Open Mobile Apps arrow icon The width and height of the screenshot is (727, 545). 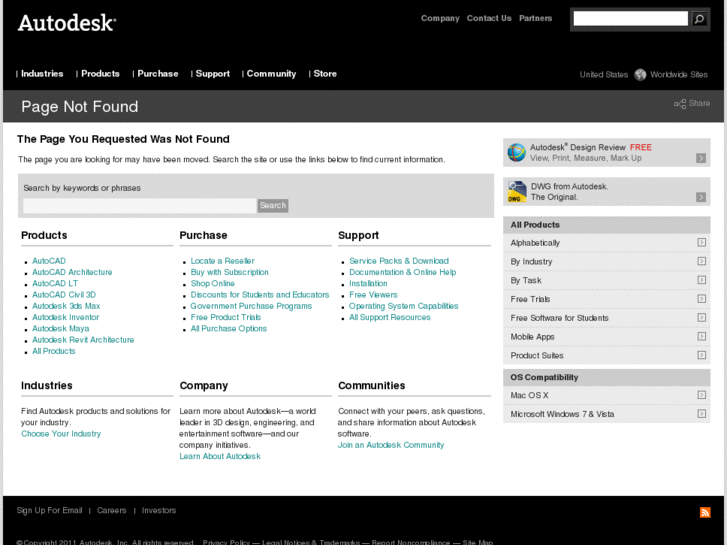701,336
